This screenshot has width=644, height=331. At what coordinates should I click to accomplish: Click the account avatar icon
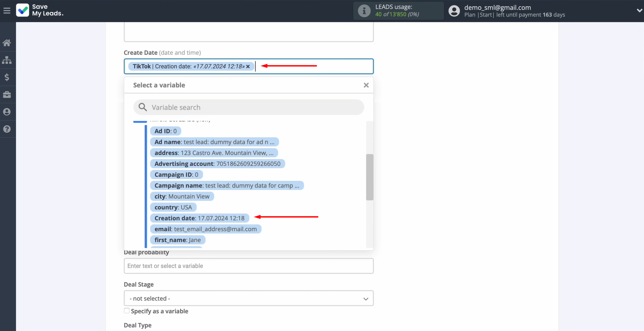(454, 11)
